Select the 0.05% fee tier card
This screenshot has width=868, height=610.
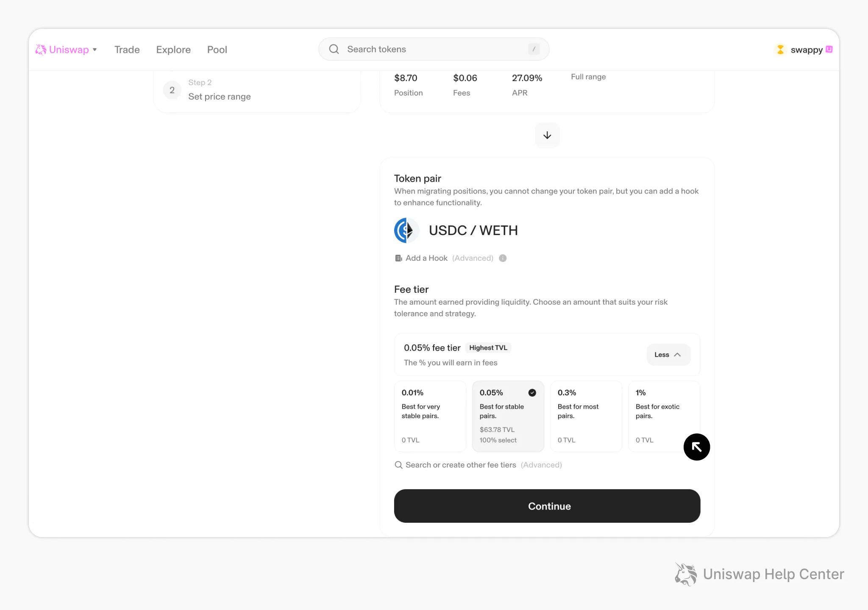coord(508,416)
